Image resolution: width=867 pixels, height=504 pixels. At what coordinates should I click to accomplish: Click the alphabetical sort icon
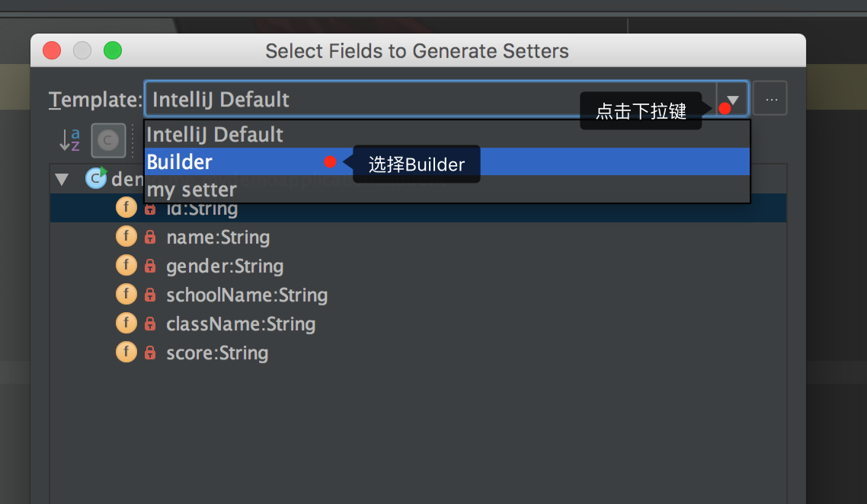click(70, 139)
